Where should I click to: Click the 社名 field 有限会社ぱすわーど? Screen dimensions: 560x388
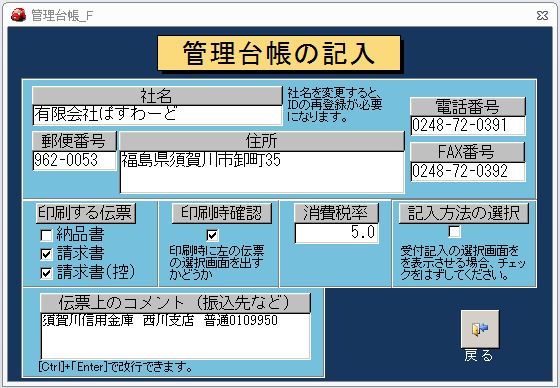(157, 115)
